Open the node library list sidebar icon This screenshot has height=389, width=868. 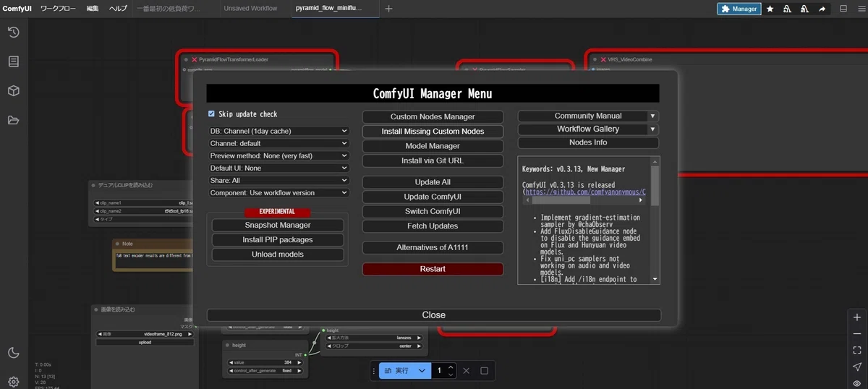coord(13,61)
